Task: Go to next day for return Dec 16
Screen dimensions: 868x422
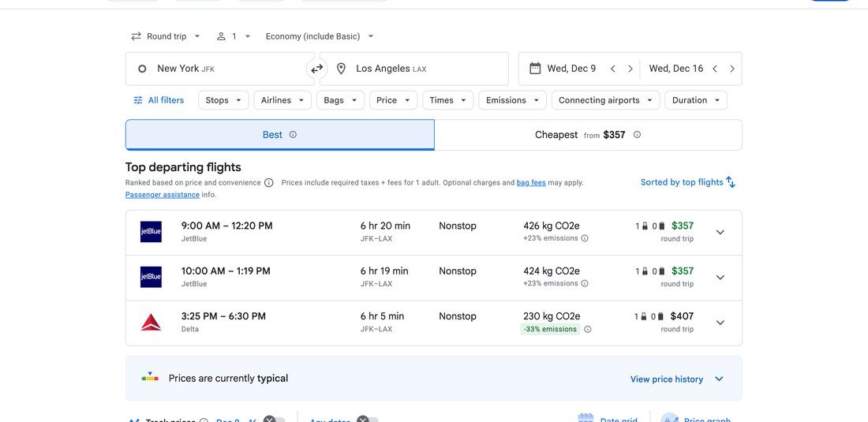Action: 731,69
